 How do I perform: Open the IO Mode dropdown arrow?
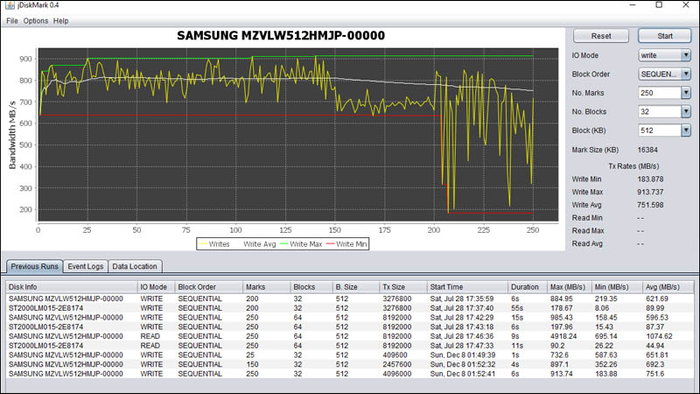[686, 55]
